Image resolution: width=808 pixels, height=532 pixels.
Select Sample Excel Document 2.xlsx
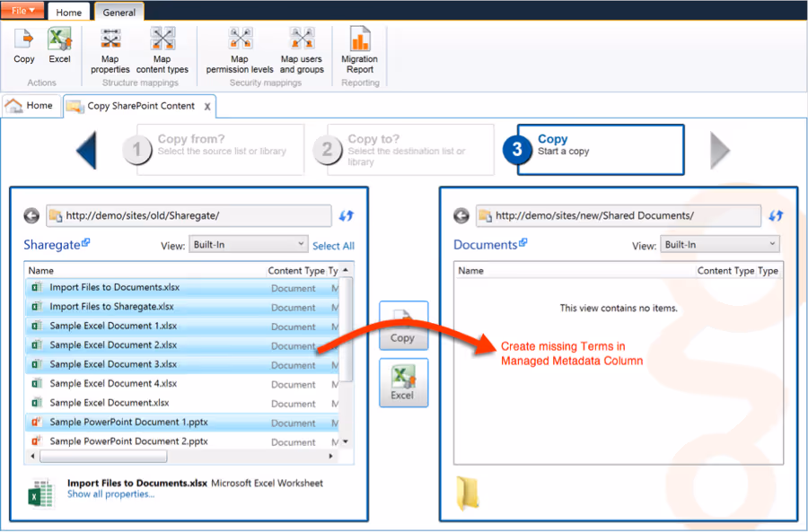[182, 345]
